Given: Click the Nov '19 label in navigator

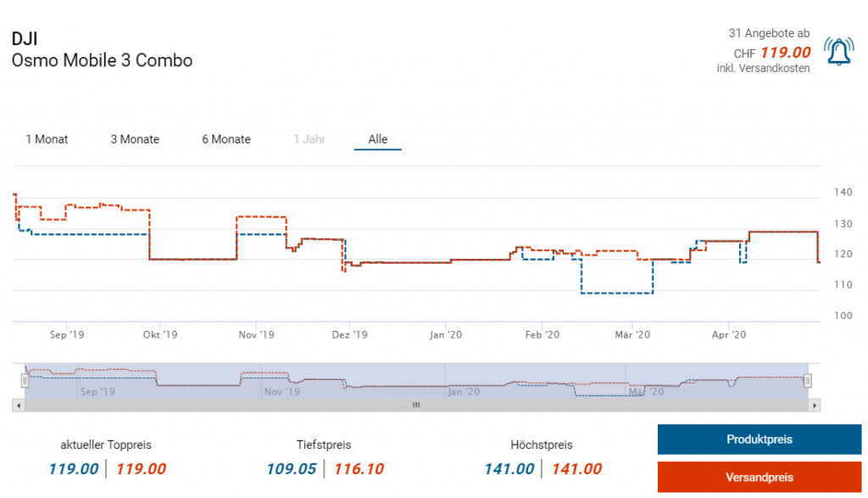Looking at the screenshot, I should coord(281,392).
